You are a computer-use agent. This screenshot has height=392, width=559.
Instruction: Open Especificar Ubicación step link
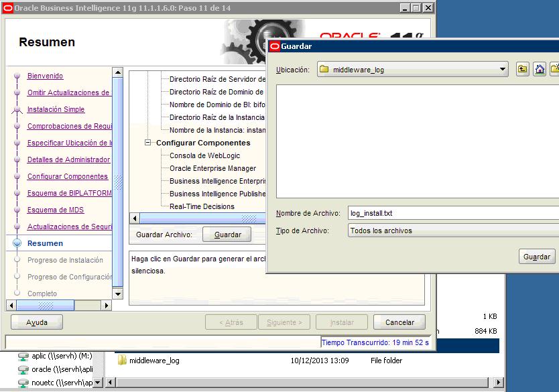[70, 143]
